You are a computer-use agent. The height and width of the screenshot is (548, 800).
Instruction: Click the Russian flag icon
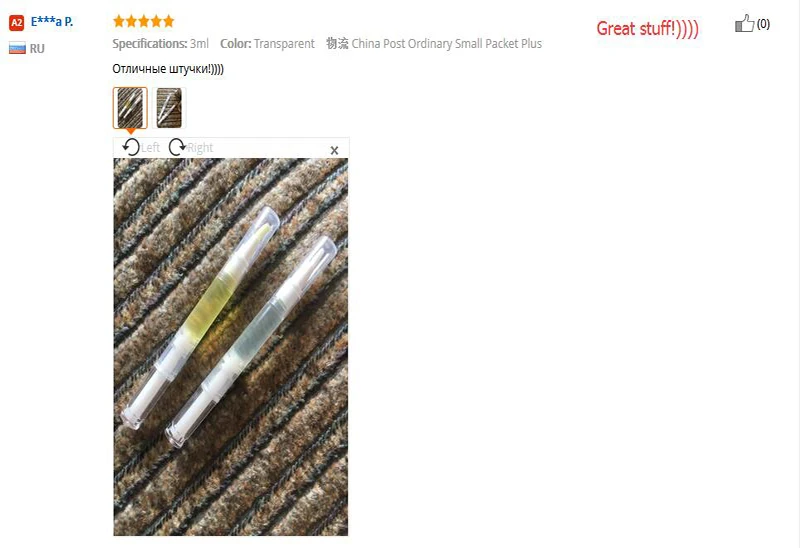pyautogui.click(x=17, y=48)
